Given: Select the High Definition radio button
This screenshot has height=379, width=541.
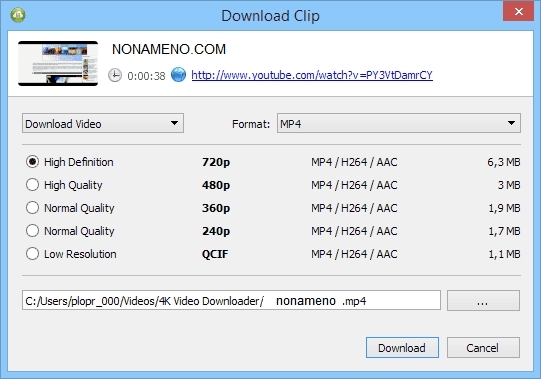Looking at the screenshot, I should coord(32,162).
